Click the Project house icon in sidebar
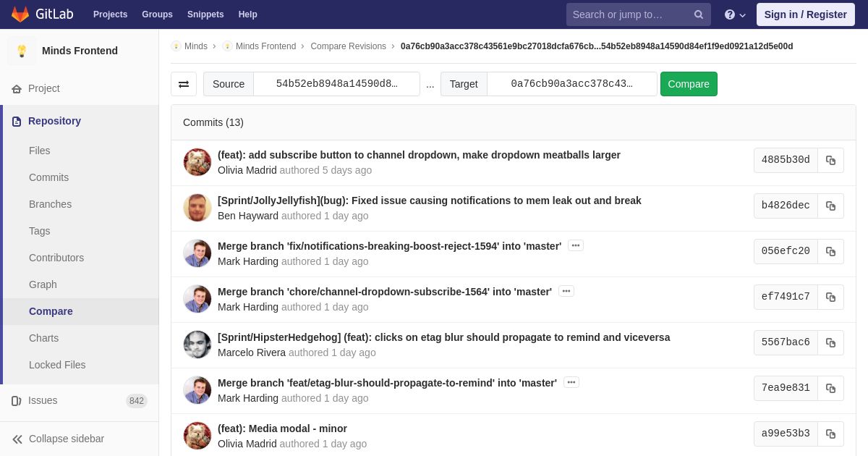Viewport: 868px width, 456px height. (x=17, y=88)
